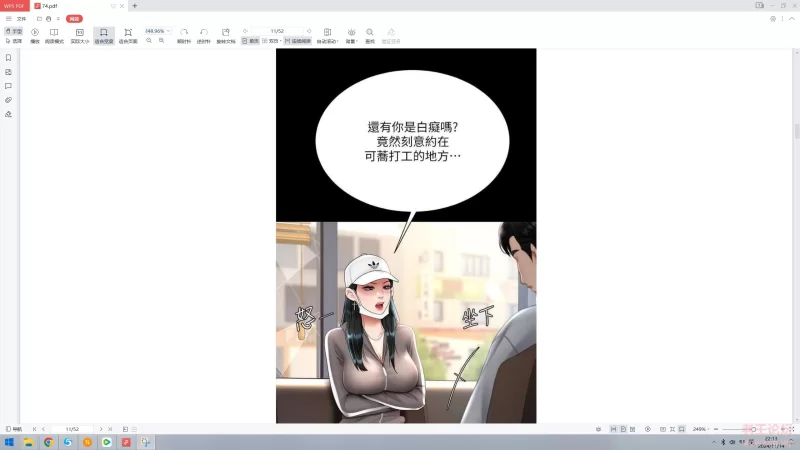Switch to reading mode
The image size is (800, 450).
(54, 36)
